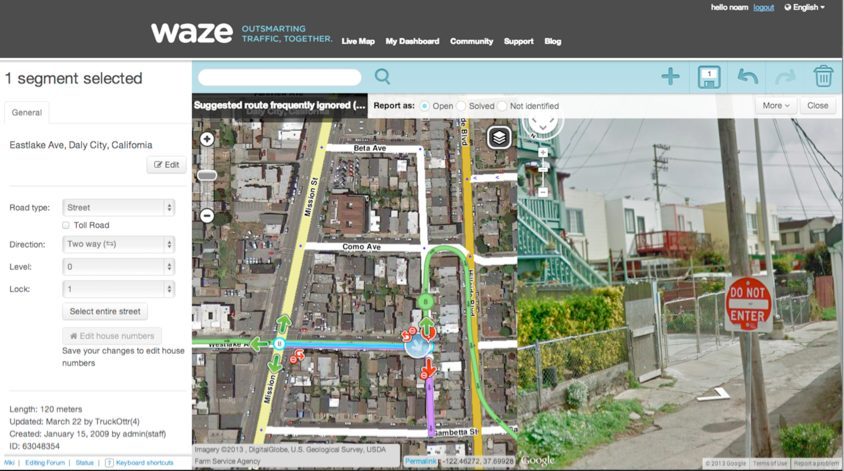Switch to the General tab
The image size is (844, 471).
[26, 113]
